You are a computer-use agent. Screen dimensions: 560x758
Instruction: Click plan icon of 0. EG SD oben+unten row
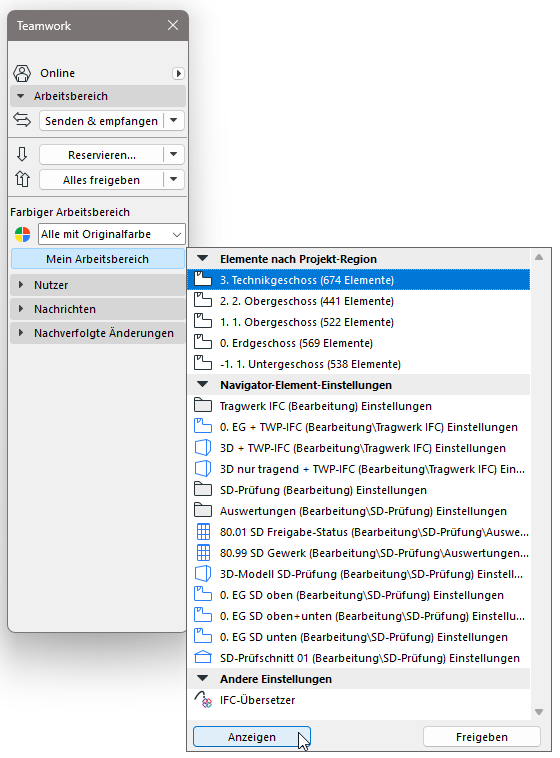click(x=203, y=615)
